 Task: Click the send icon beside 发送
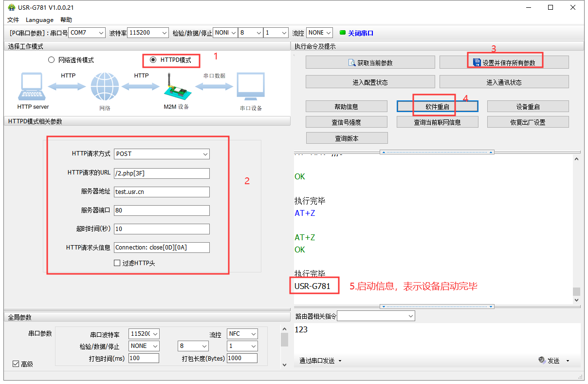tap(542, 360)
